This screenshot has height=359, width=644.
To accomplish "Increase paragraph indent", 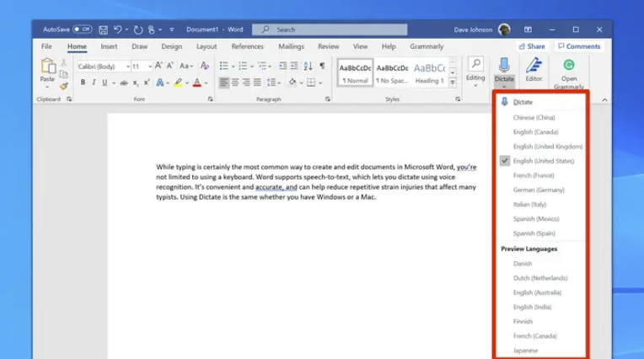I will tap(294, 66).
